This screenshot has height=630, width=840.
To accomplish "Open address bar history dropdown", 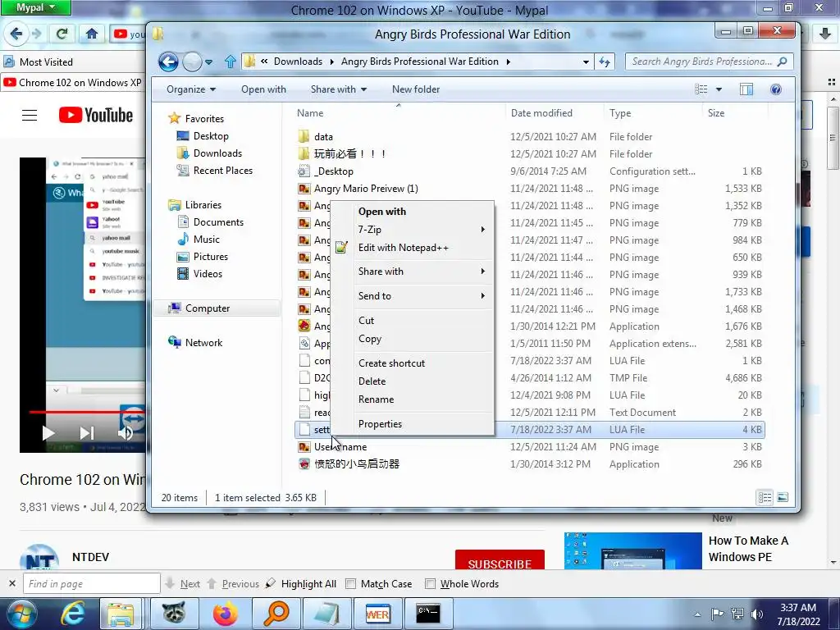I will click(586, 62).
